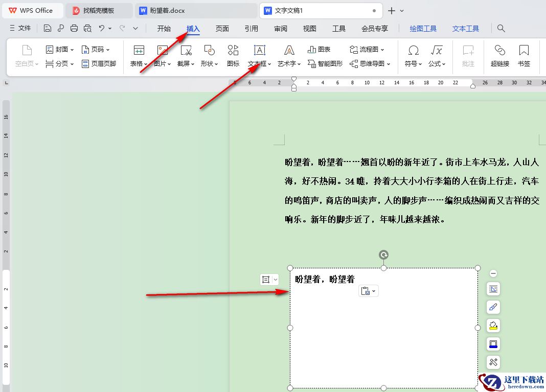This screenshot has height=392, width=546.
Task: Insert a chart with 图表
Action: pyautogui.click(x=319, y=50)
